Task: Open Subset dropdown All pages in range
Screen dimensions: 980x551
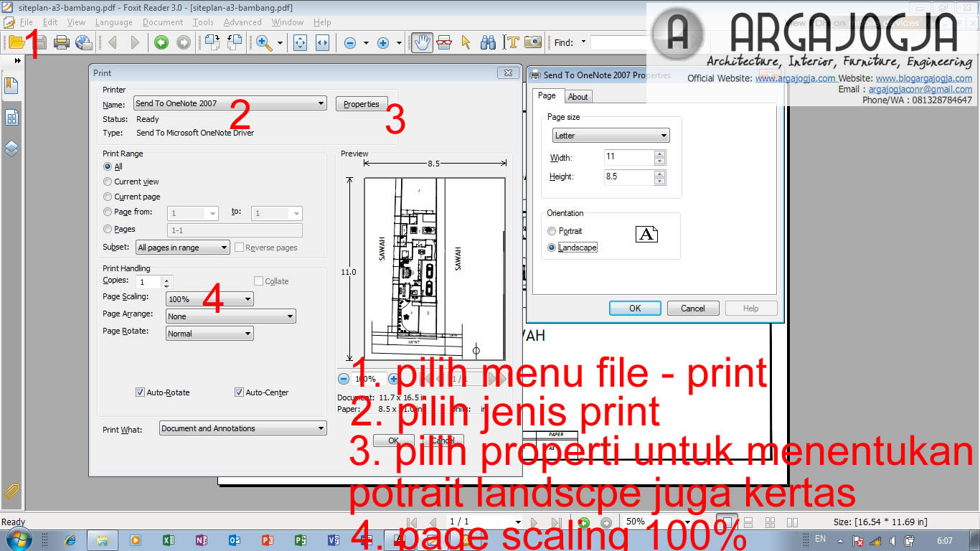Action: coord(183,248)
